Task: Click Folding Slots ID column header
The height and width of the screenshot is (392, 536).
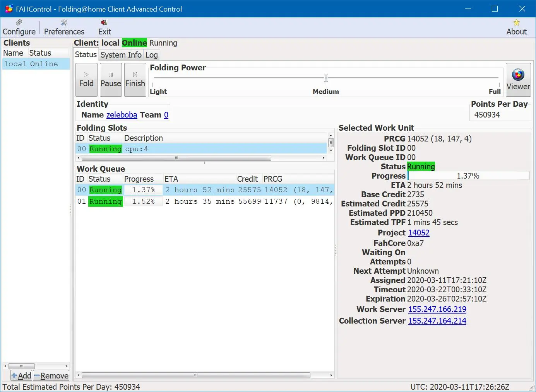Action: pyautogui.click(x=80, y=138)
